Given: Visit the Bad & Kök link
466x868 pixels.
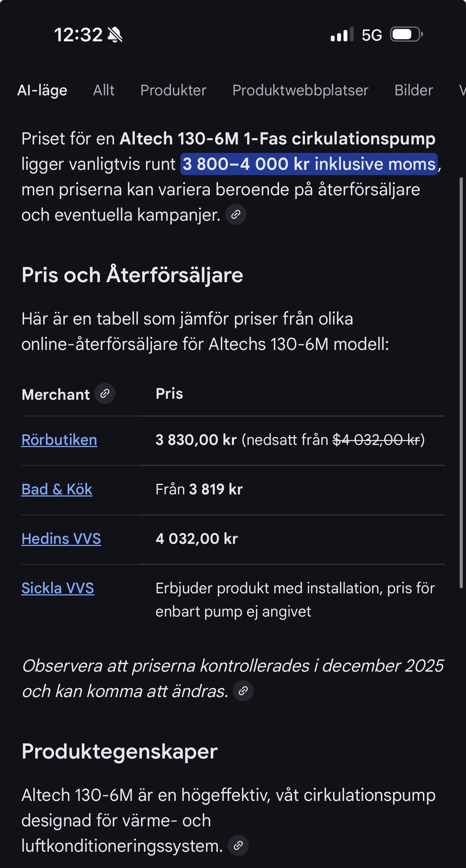Looking at the screenshot, I should pos(57,489).
